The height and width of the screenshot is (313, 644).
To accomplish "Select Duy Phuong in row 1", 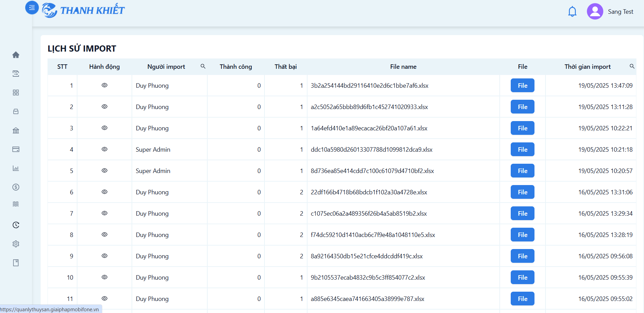I will [x=152, y=86].
